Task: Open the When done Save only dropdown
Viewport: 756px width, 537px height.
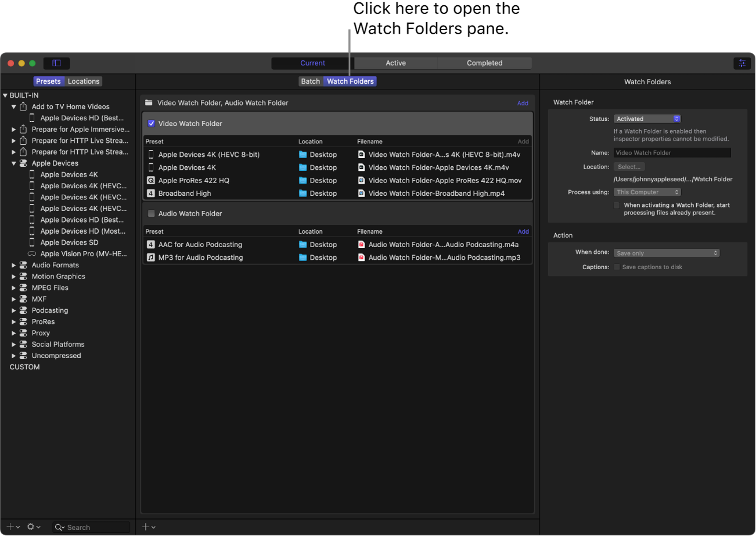Action: pyautogui.click(x=666, y=252)
